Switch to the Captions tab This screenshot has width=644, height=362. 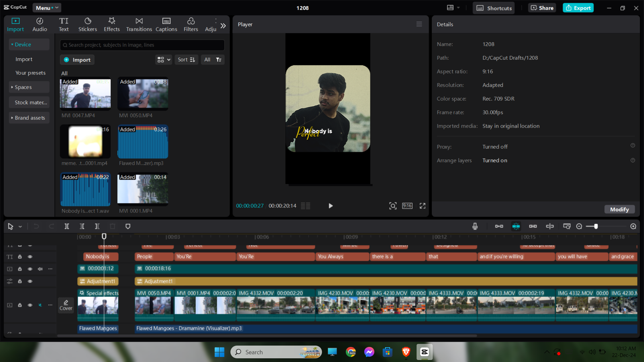click(166, 24)
